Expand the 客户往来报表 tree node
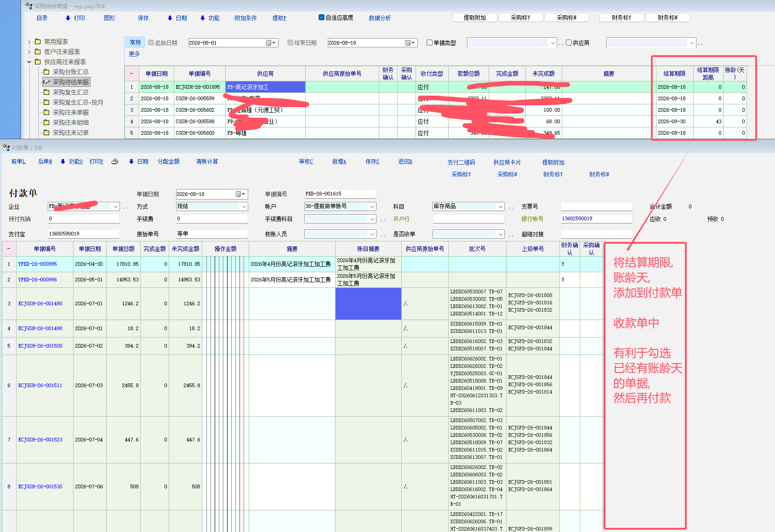The height and width of the screenshot is (532, 775). (29, 52)
